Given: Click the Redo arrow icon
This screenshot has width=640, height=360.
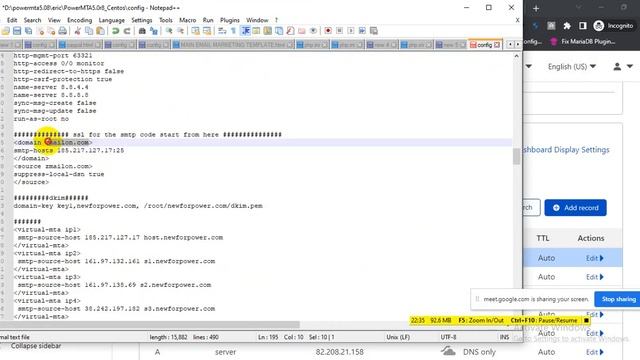Looking at the screenshot, I should click(x=127, y=31).
